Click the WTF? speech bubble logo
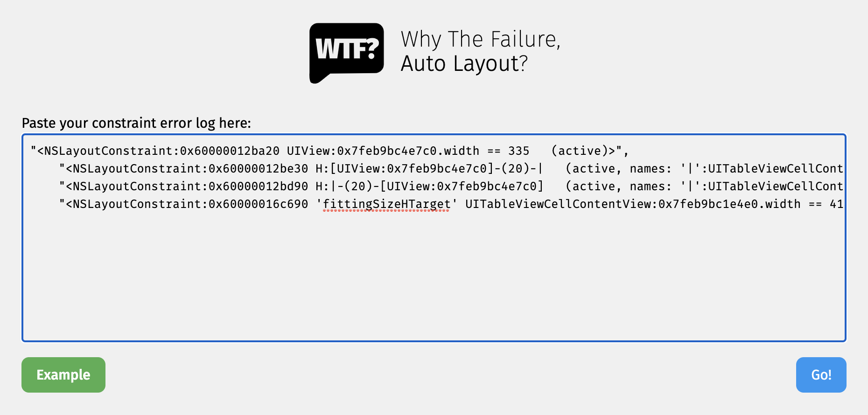The height and width of the screenshot is (415, 868). tap(347, 53)
